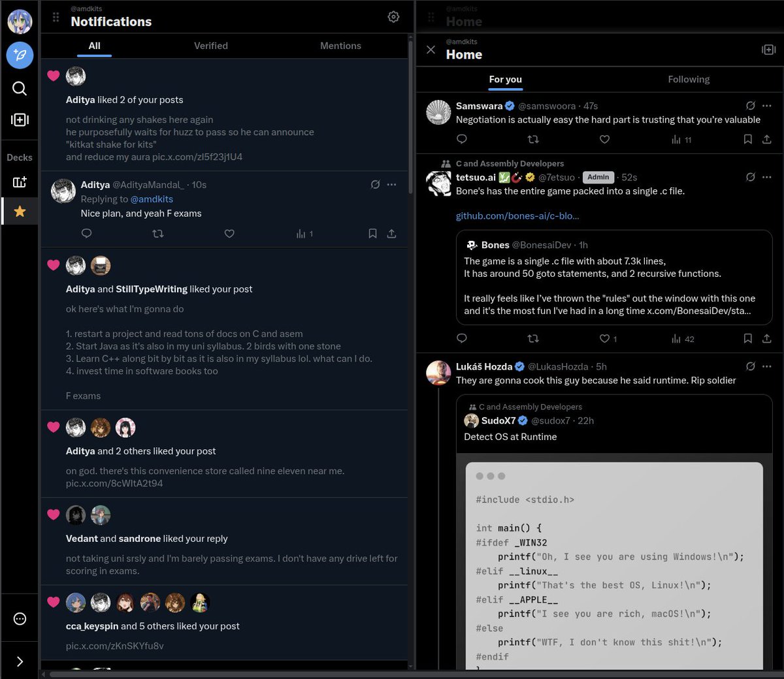Click Grok icon on tetsuo.ai's post
Image resolution: width=784 pixels, height=679 pixels.
coord(751,177)
